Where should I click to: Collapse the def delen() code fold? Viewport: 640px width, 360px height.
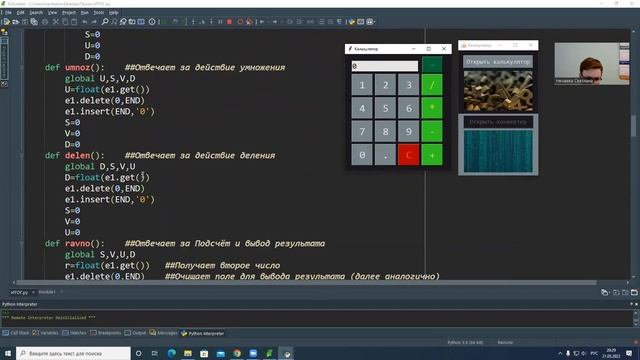22,156
